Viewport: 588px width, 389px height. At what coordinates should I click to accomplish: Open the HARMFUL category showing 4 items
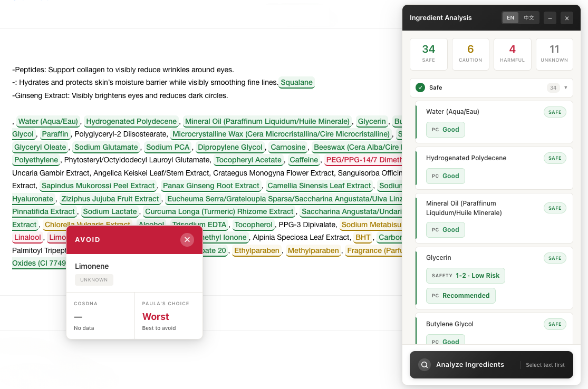[x=512, y=54]
